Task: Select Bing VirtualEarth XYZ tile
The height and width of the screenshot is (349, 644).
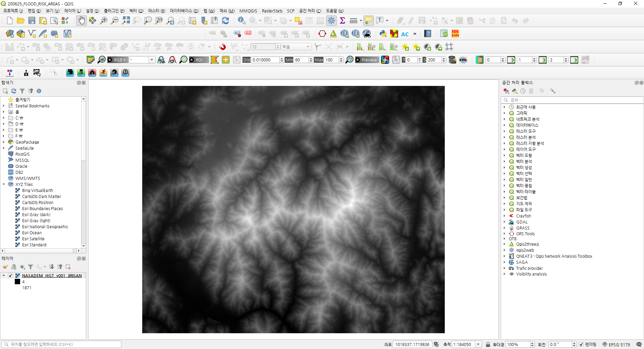Action: click(37, 190)
